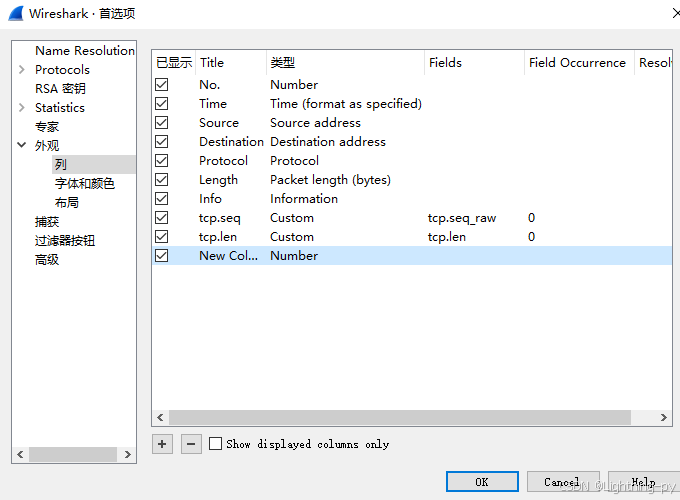Click the Field Occurrence column header

579,63
